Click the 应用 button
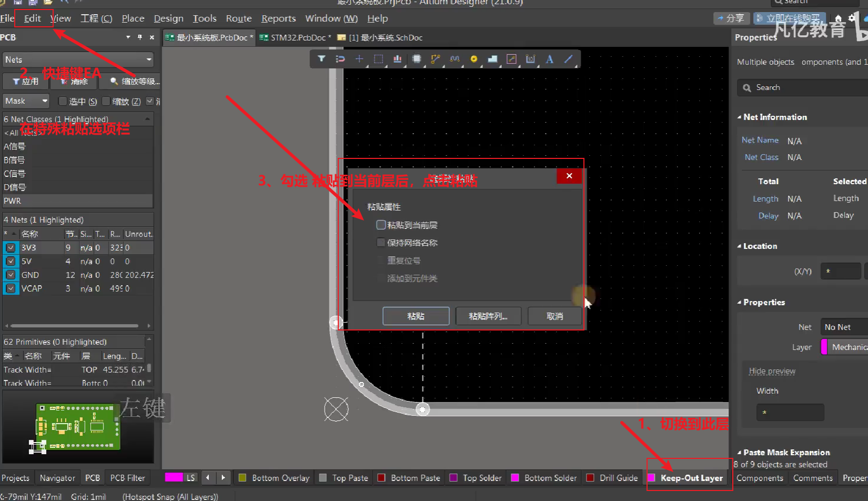 pos(26,82)
